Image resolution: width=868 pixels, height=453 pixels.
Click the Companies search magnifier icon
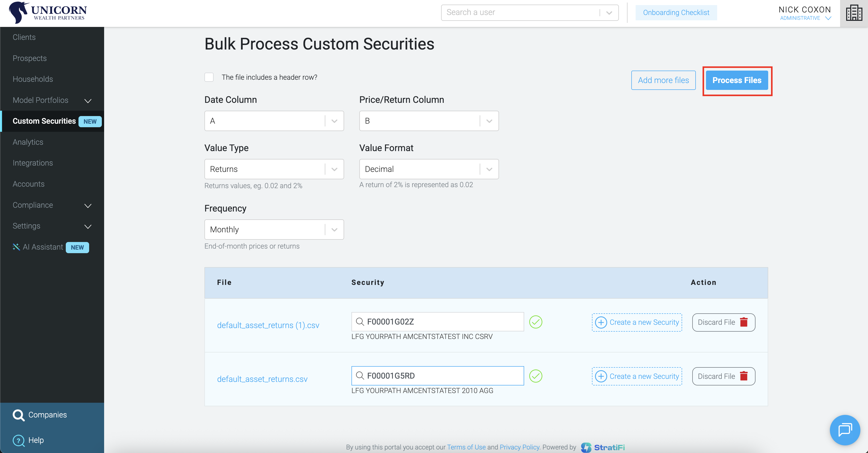(18, 415)
